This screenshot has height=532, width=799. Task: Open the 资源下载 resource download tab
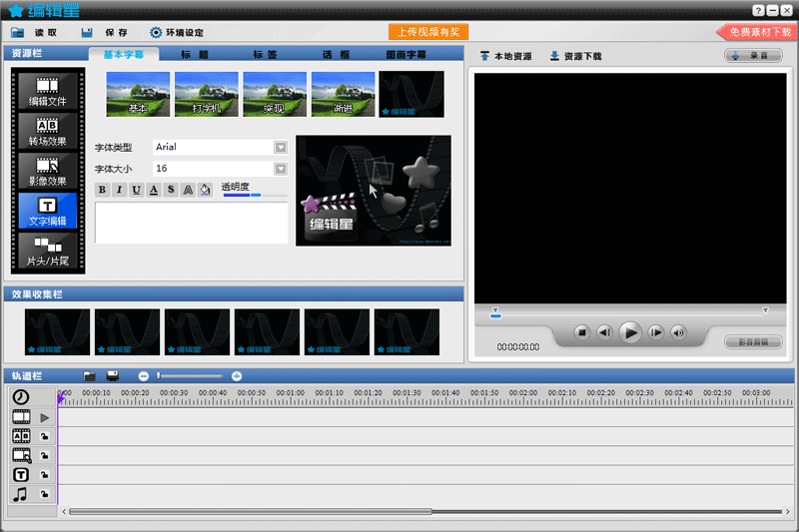pos(576,56)
